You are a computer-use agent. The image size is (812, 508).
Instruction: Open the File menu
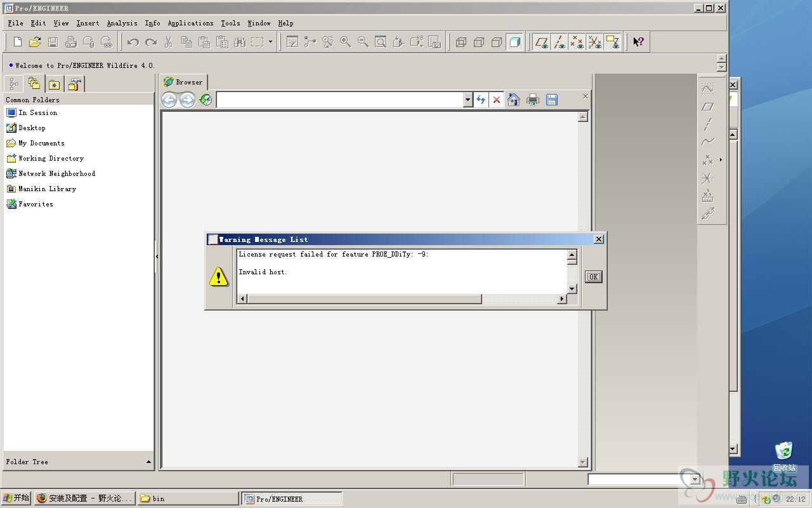15,23
